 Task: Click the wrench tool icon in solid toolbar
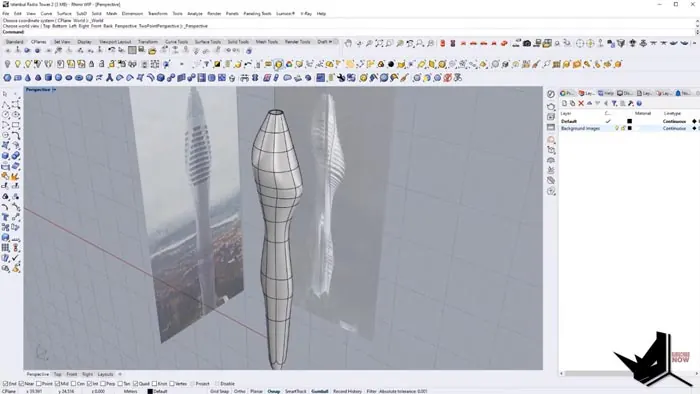pos(341,78)
